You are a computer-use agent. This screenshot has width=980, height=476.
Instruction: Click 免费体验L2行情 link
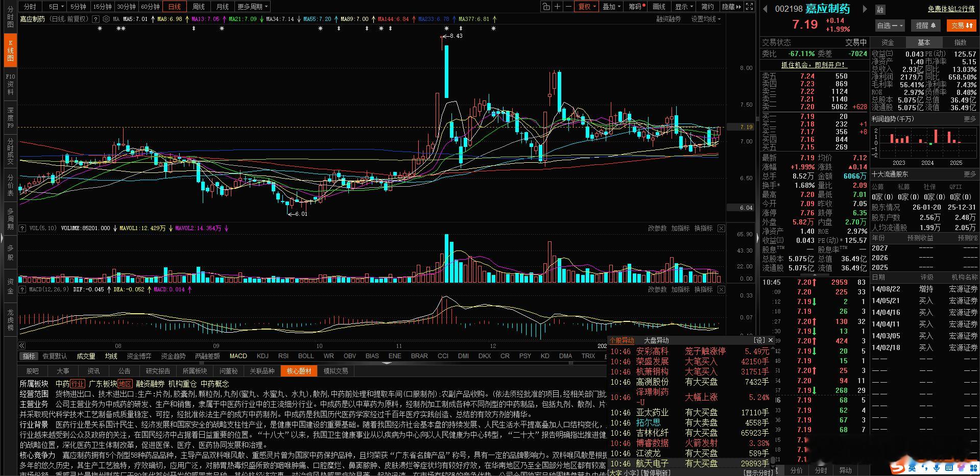(x=951, y=9)
